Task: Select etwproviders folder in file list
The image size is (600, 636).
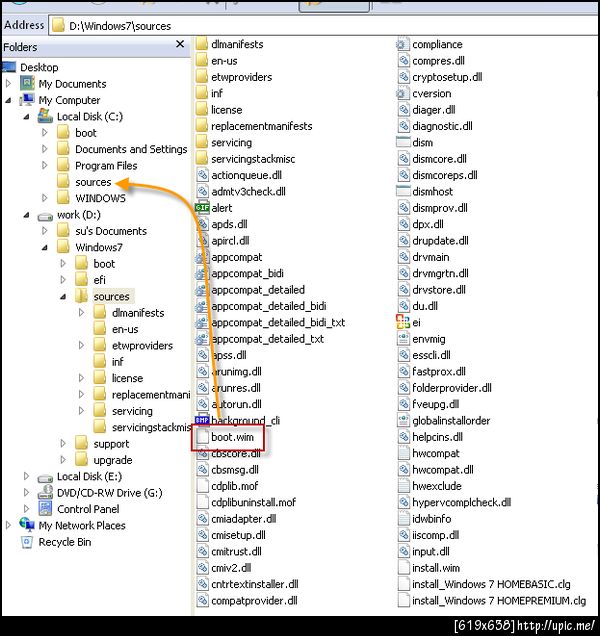Action: (x=241, y=77)
